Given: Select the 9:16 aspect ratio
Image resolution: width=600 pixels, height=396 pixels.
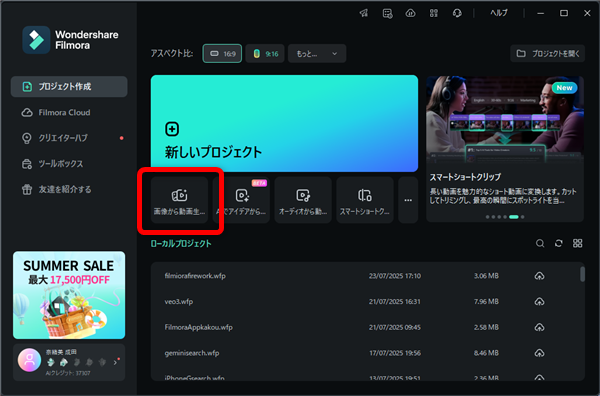Looking at the screenshot, I should tap(265, 54).
